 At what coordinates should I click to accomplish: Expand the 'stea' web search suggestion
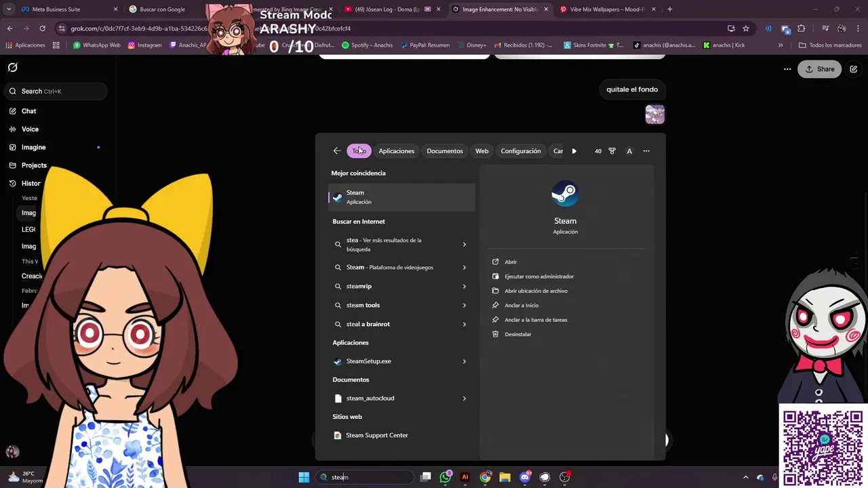(464, 245)
